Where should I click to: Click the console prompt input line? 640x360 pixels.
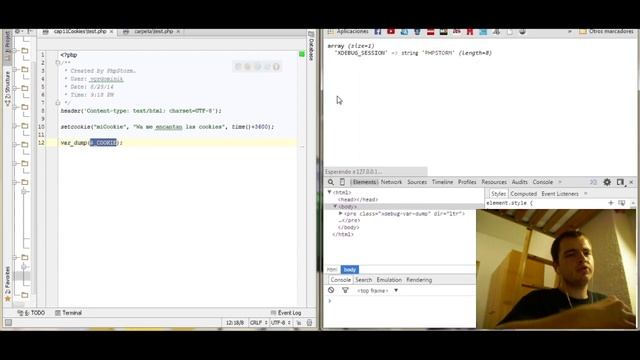pyautogui.click(x=402, y=301)
